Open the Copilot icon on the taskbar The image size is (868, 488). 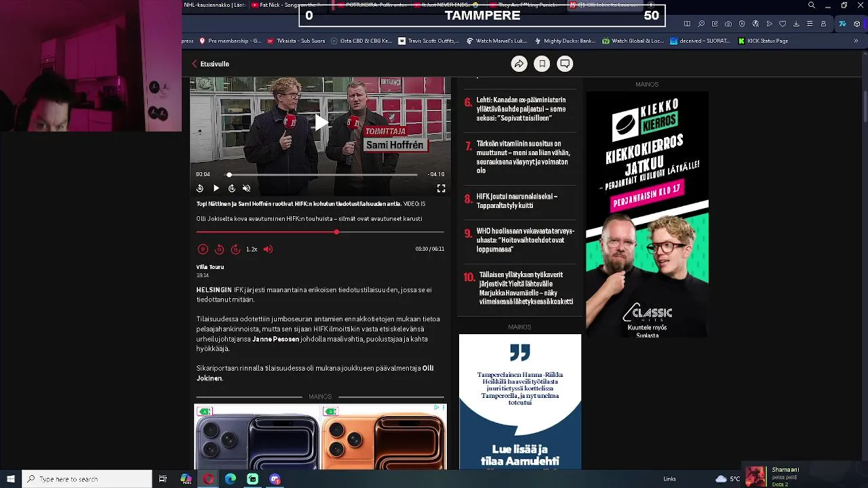[x=186, y=479]
